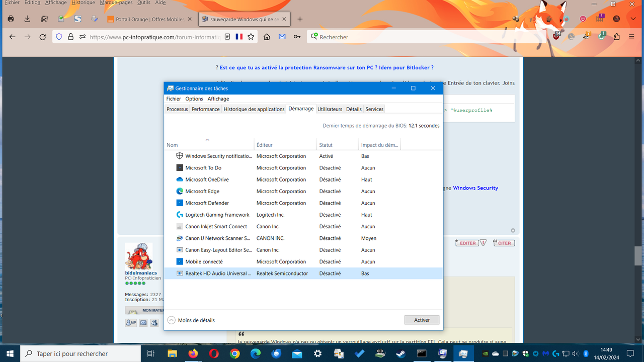Screen dimensions: 644x362
Task: Switch to the Processus tab
Action: coord(177,109)
